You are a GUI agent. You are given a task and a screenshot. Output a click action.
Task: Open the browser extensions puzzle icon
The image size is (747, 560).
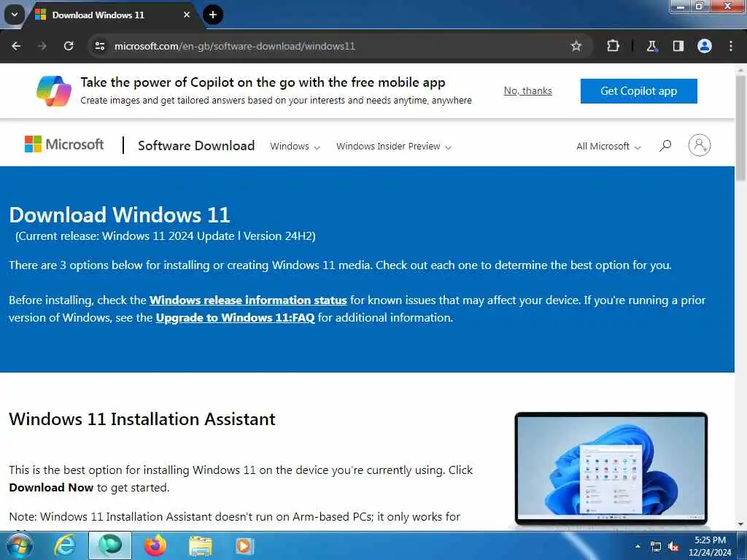613,46
